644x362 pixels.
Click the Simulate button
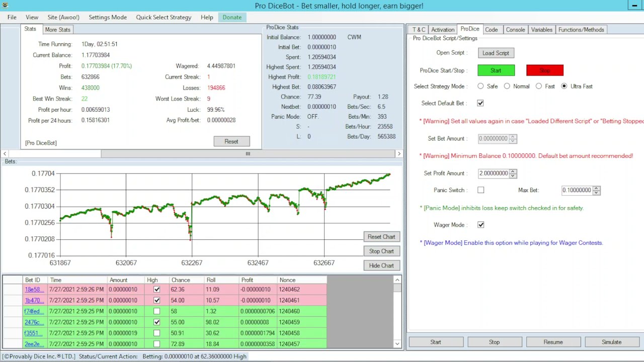[x=611, y=342]
